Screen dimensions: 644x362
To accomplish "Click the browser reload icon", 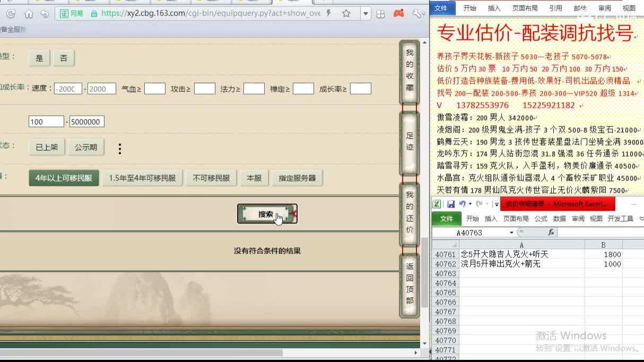I will [10, 14].
